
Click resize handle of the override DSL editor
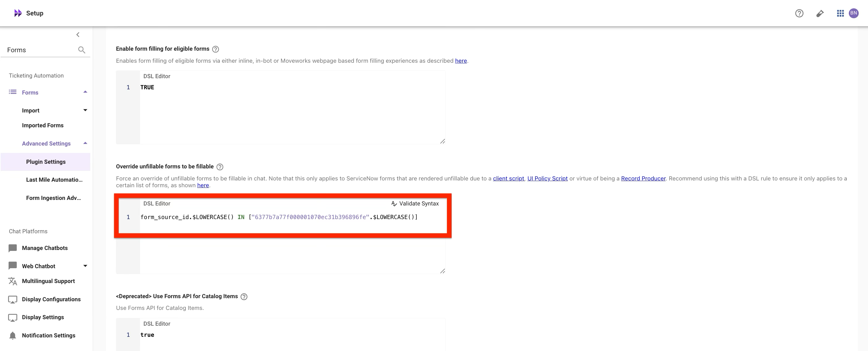(442, 271)
